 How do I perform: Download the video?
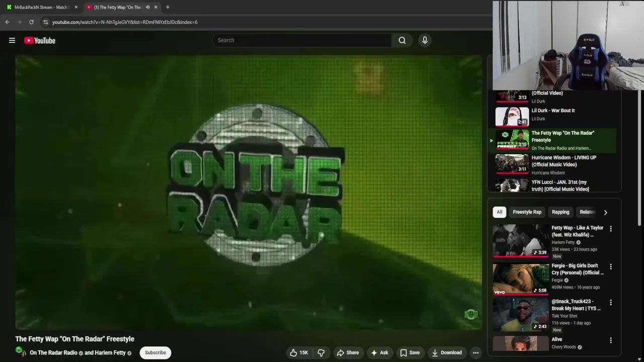(x=447, y=352)
